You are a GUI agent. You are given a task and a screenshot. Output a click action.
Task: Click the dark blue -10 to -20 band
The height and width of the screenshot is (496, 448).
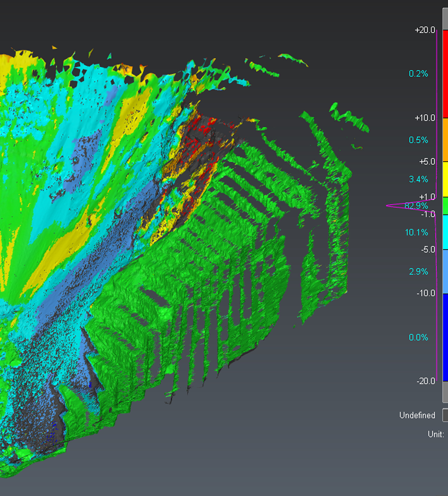click(x=445, y=337)
